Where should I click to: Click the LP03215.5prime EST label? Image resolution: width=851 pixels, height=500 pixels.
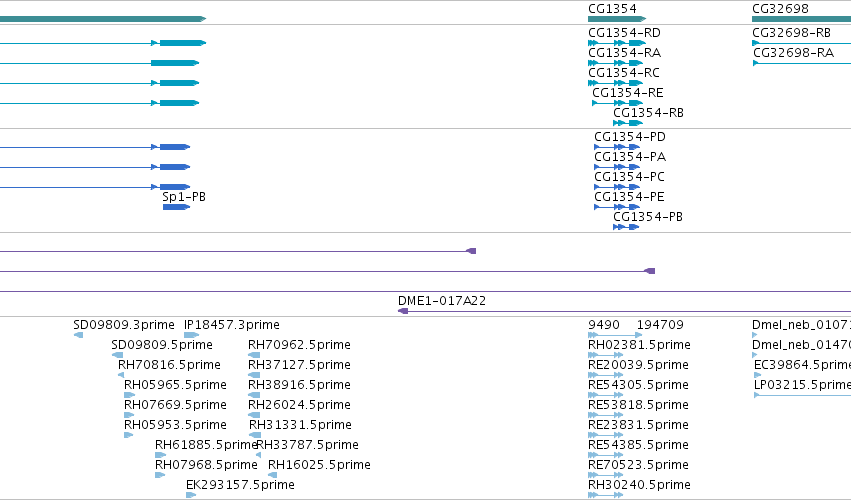click(802, 385)
